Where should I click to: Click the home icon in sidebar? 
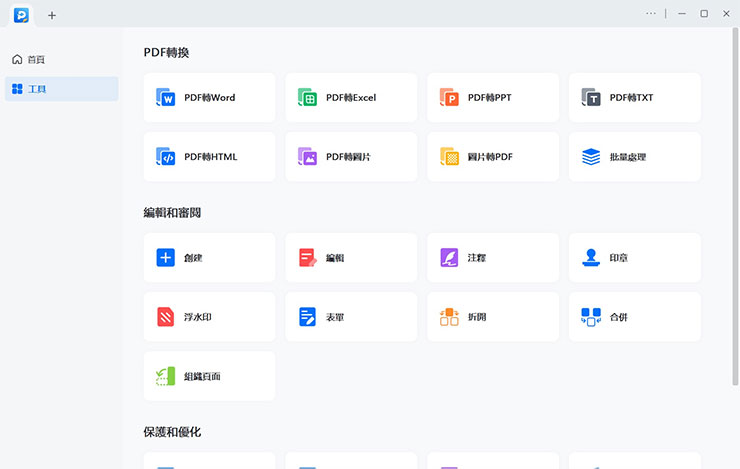[x=17, y=59]
